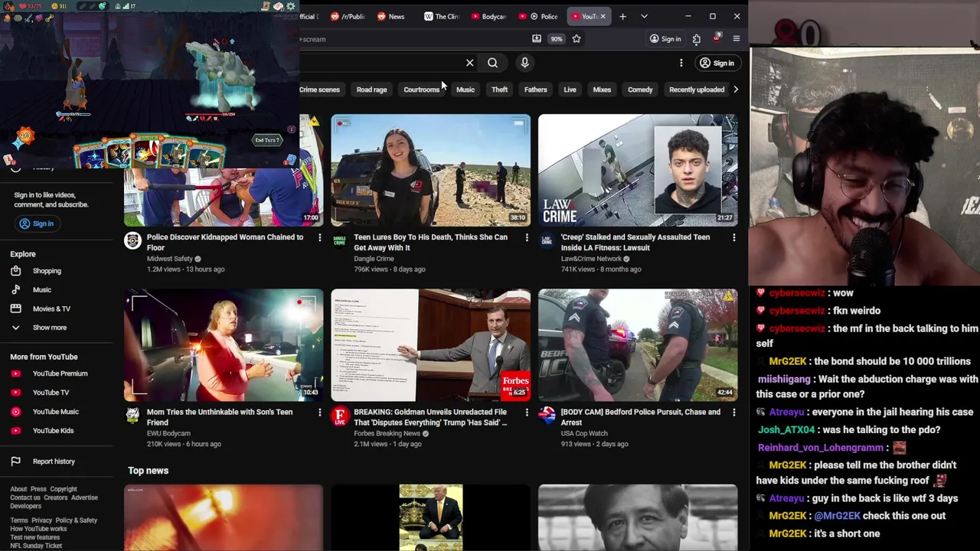Open the NFL Sunday Ticket footer link
The width and height of the screenshot is (980, 551).
tap(36, 546)
